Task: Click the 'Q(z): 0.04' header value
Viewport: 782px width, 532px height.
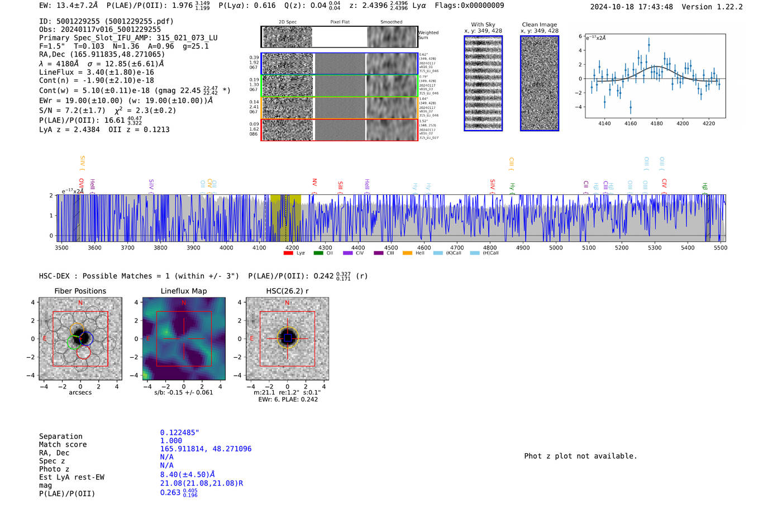Action: pos(305,6)
